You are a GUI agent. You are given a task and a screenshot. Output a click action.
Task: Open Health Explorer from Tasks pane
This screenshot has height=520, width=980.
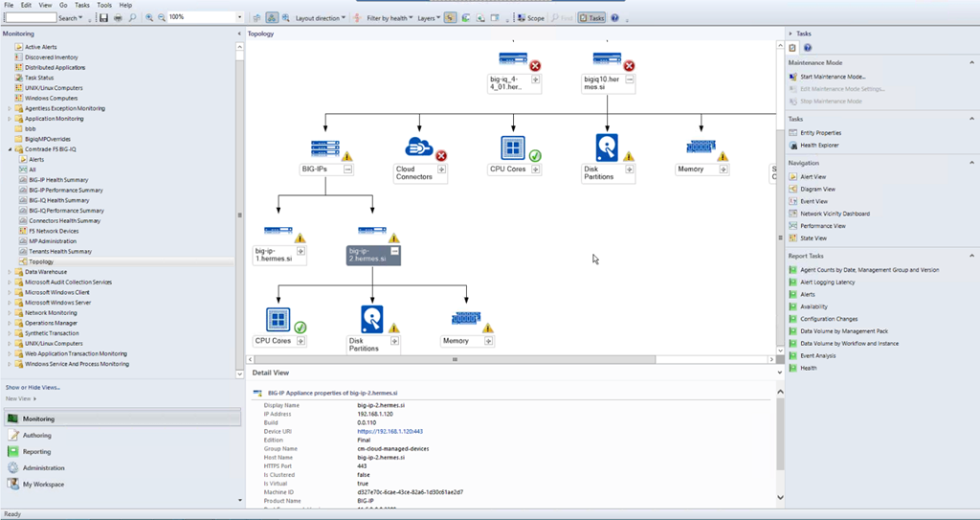[x=819, y=146]
